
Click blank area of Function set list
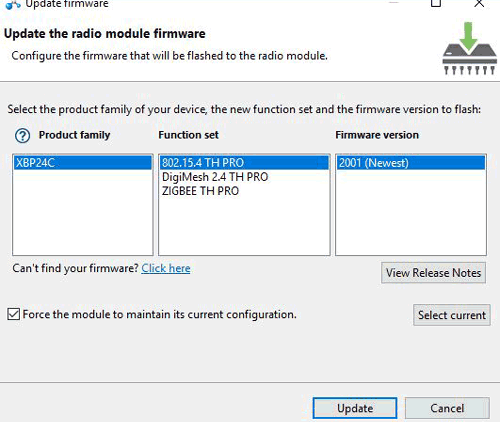click(x=244, y=227)
